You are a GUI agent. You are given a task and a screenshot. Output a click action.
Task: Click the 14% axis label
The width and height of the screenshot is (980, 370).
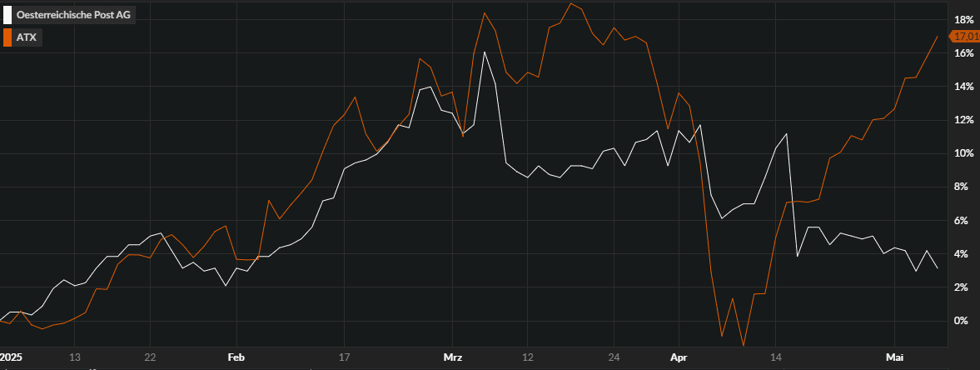963,87
